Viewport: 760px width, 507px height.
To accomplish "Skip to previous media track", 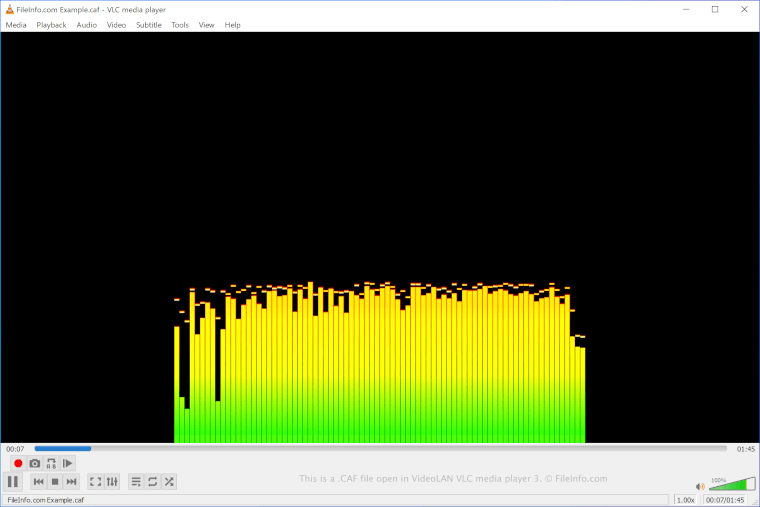I will (x=38, y=482).
